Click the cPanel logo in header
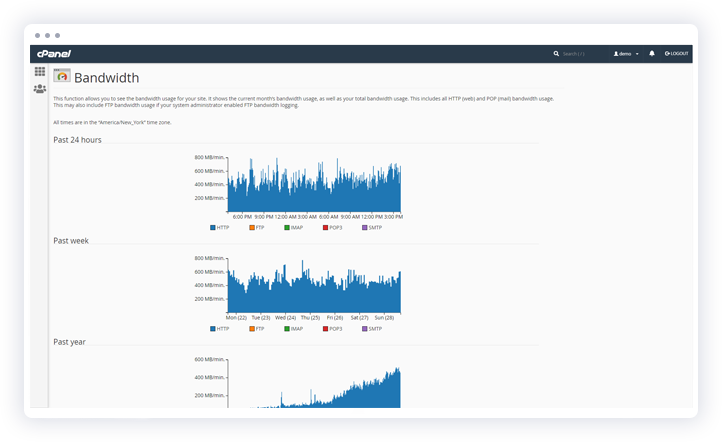Image resolution: width=722 pixels, height=442 pixels. coord(53,53)
